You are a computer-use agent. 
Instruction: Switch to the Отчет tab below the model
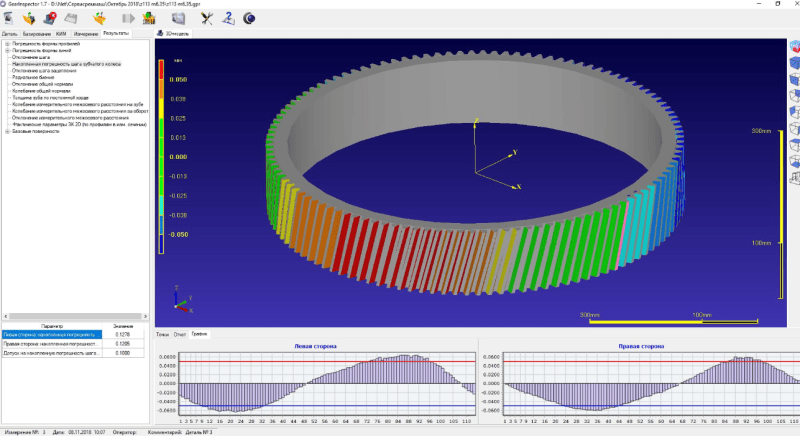[x=180, y=333]
